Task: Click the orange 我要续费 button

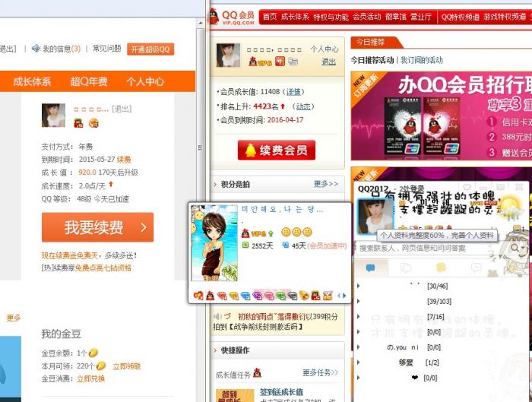Action: [97, 227]
